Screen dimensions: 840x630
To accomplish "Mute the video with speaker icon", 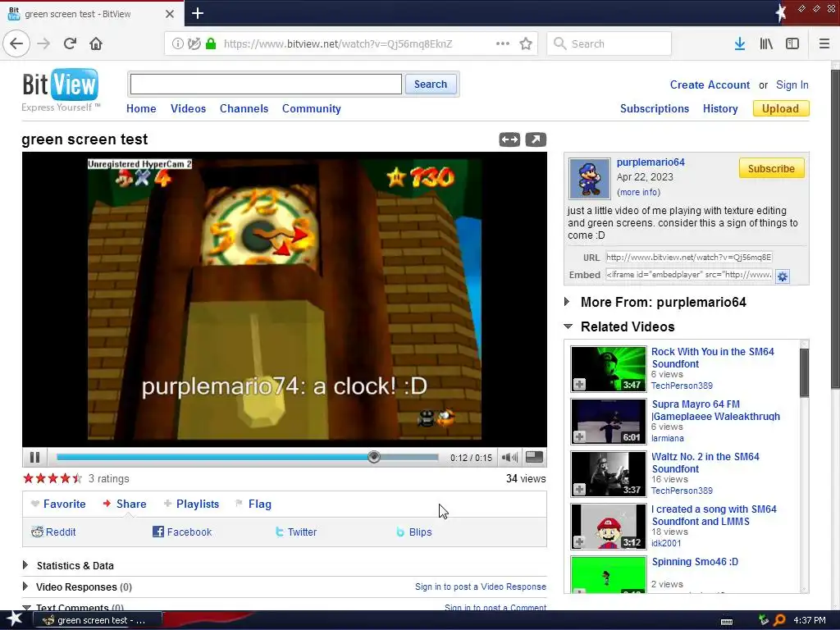I will click(509, 457).
